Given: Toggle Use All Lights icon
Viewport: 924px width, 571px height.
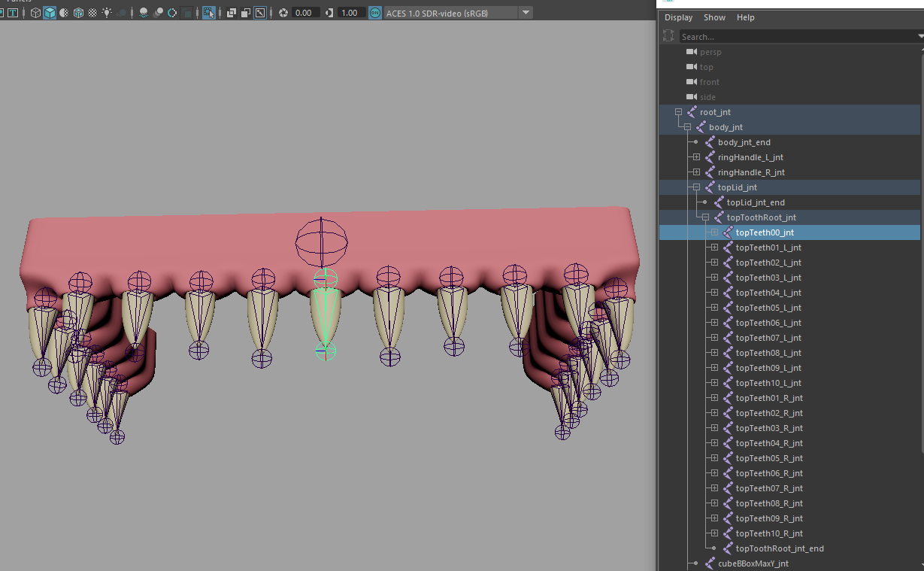Looking at the screenshot, I should coord(107,13).
